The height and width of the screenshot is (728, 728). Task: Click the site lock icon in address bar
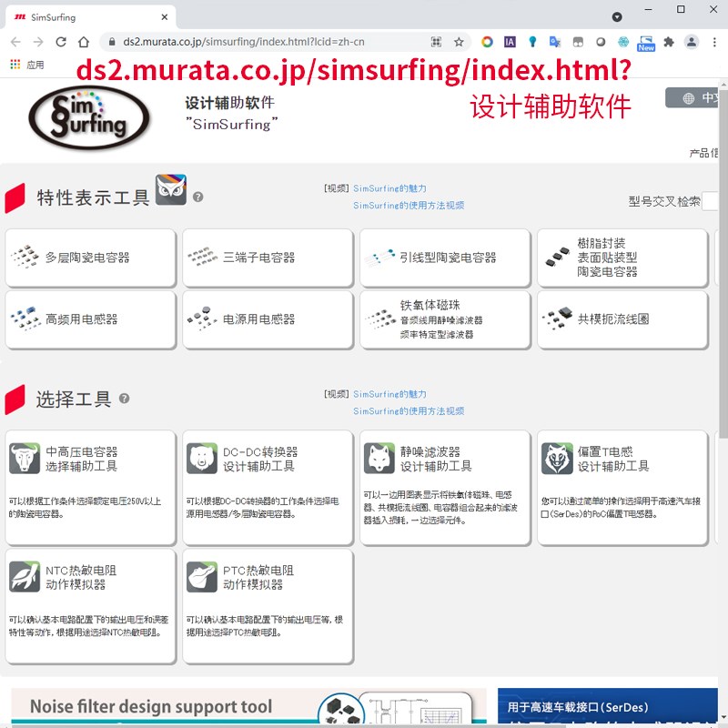coord(112,42)
